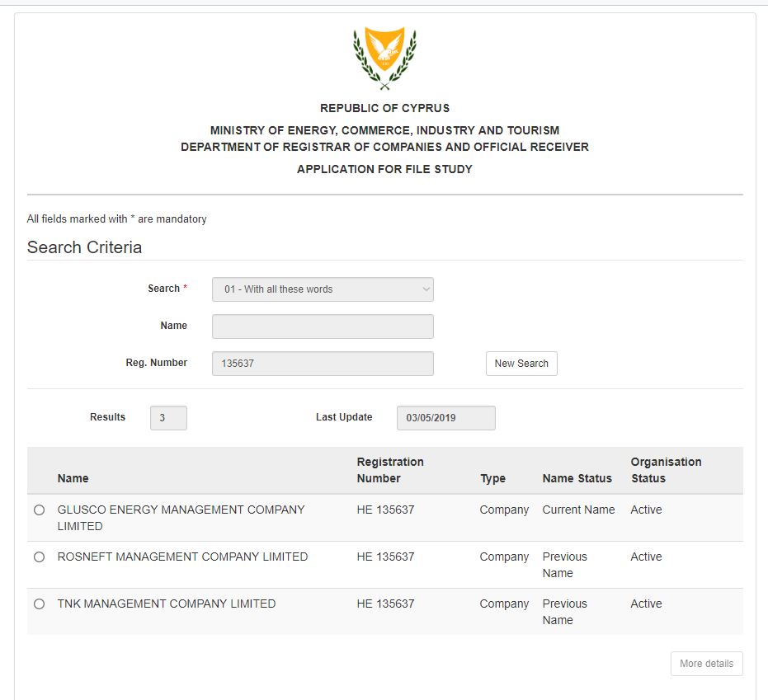Click Previous Name status in TNK row
768x700 pixels.
565,612
